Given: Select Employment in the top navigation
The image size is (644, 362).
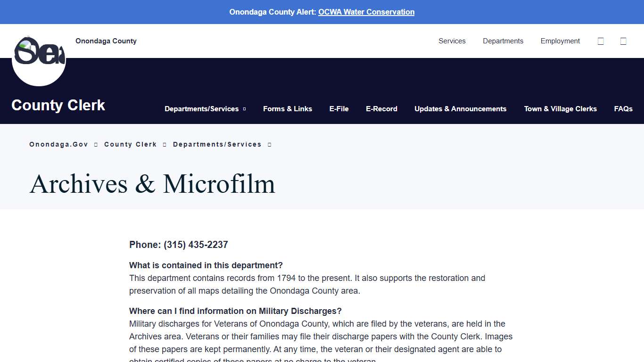Looking at the screenshot, I should [x=560, y=41].
